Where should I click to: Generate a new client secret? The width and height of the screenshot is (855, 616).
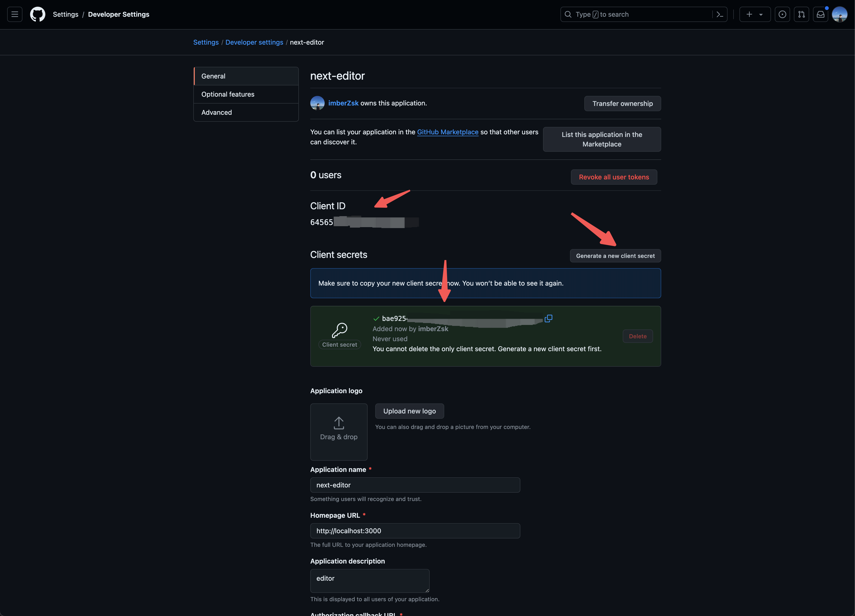615,256
